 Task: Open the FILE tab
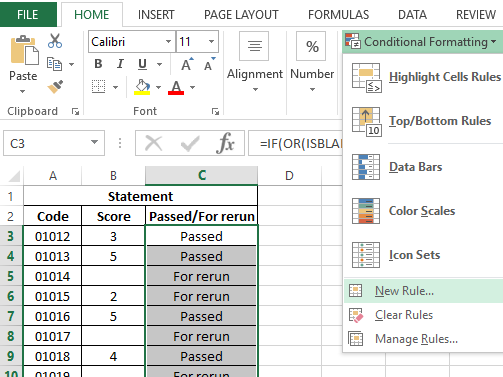point(28,15)
